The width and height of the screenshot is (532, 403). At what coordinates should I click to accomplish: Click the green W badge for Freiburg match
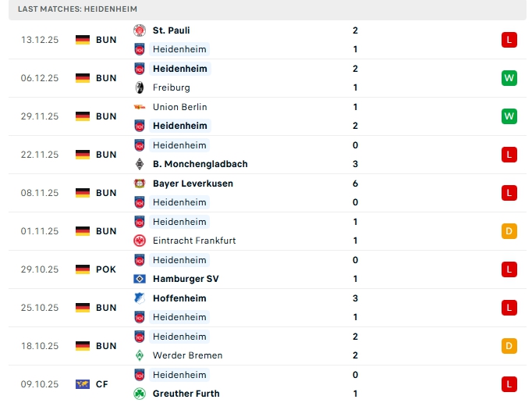coord(509,78)
